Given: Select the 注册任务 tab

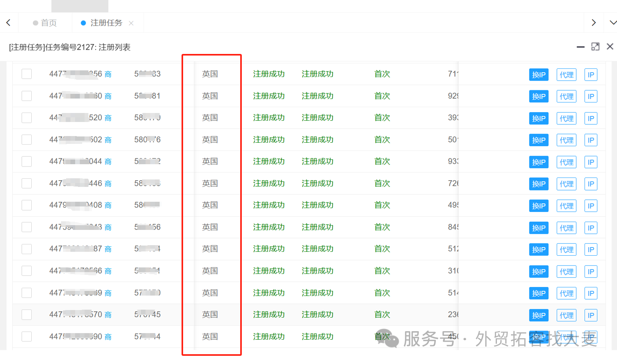Looking at the screenshot, I should point(106,23).
